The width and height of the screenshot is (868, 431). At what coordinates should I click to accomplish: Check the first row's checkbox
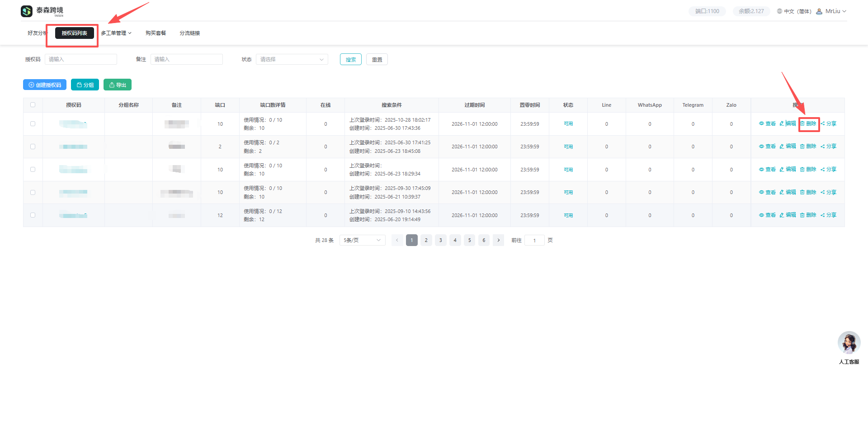(x=33, y=124)
